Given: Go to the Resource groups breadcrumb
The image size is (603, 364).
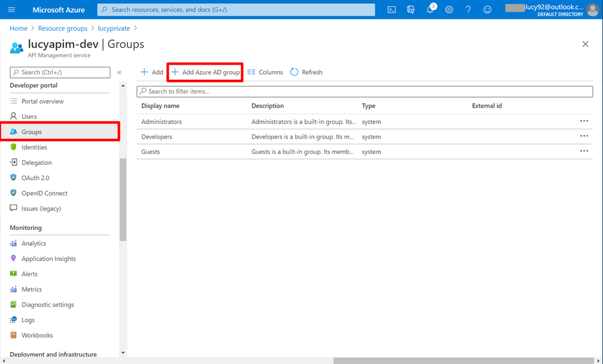Looking at the screenshot, I should tap(62, 28).
